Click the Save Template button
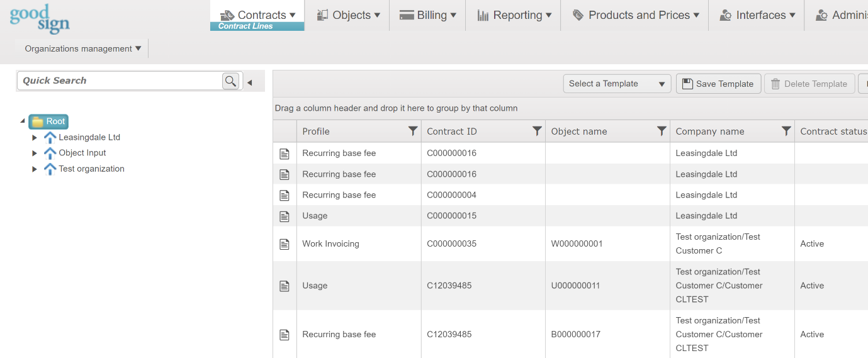The width and height of the screenshot is (868, 358). [718, 84]
